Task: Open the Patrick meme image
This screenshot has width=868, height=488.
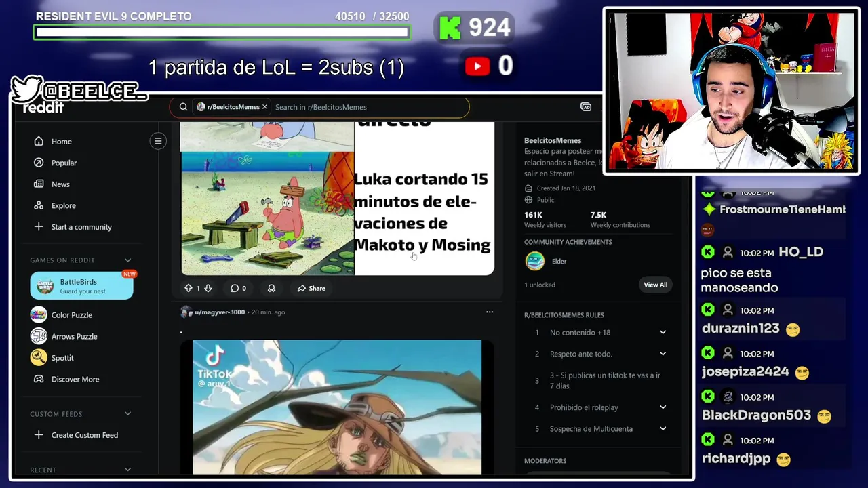Action: click(x=337, y=199)
